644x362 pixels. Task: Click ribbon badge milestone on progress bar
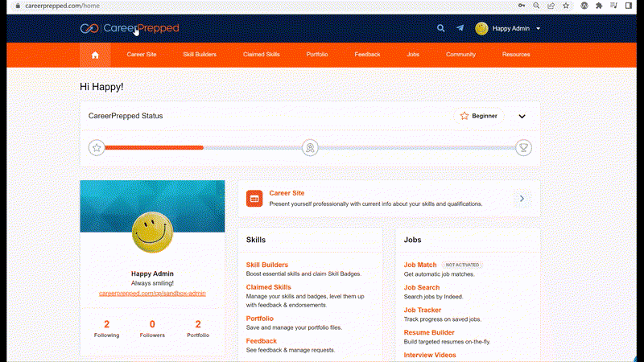pyautogui.click(x=310, y=148)
